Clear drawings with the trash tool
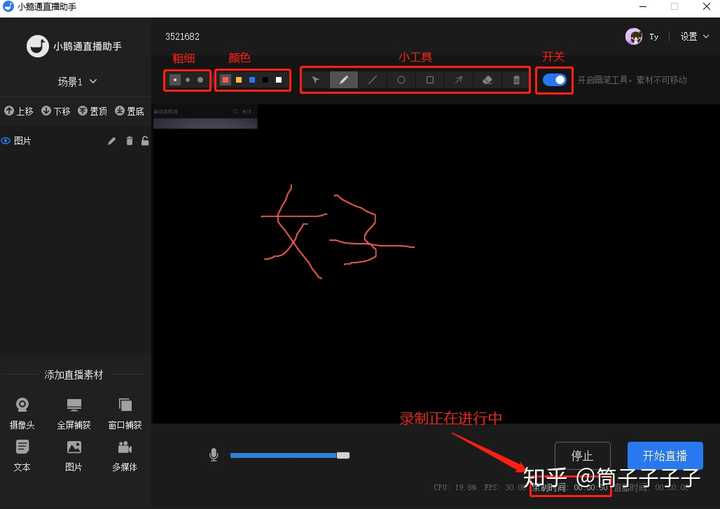The height and width of the screenshot is (509, 720). (x=516, y=80)
